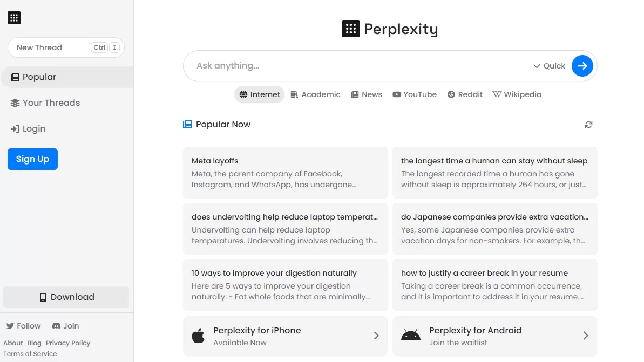Expand the iPhone card chevron arrow
Viewport: 644px width, 362px height.
click(376, 336)
